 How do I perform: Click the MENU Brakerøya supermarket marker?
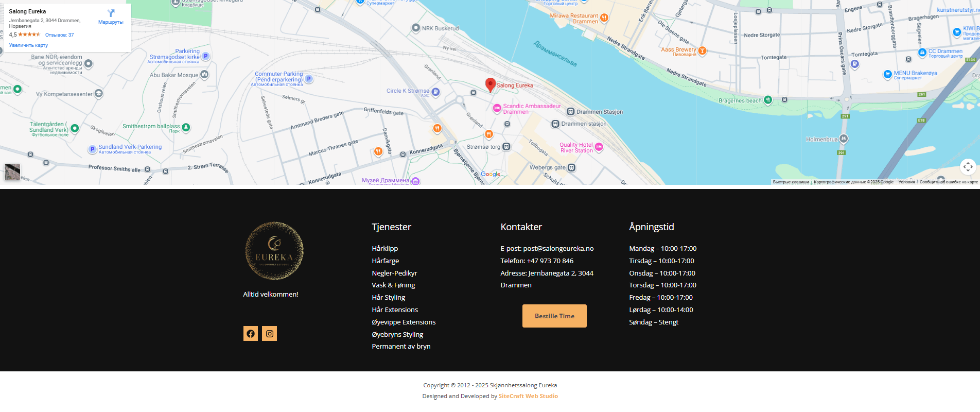click(x=887, y=74)
